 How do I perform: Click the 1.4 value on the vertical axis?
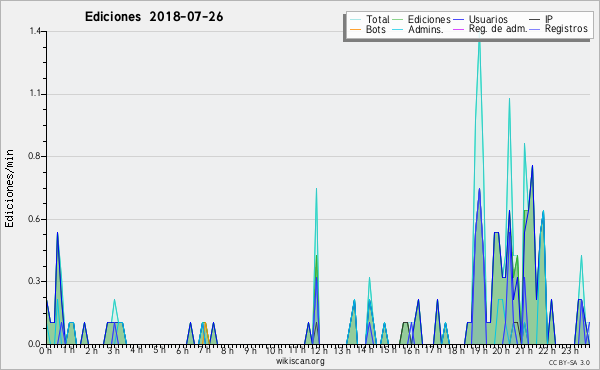coord(35,31)
